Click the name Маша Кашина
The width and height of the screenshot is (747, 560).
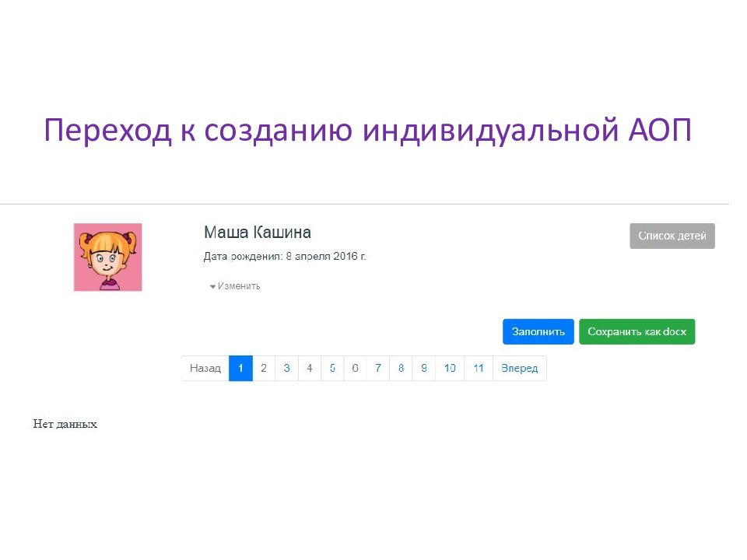[x=258, y=233]
